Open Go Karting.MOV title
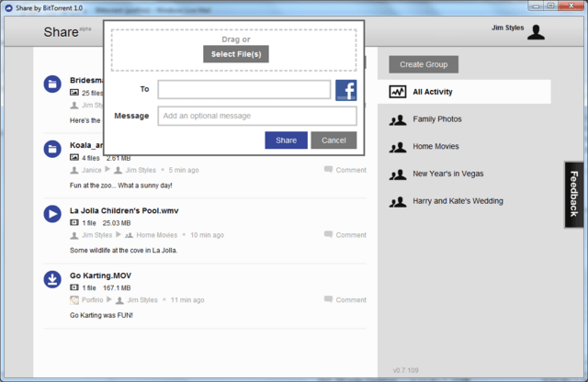Viewport: 588px width, 382px height. pos(100,275)
